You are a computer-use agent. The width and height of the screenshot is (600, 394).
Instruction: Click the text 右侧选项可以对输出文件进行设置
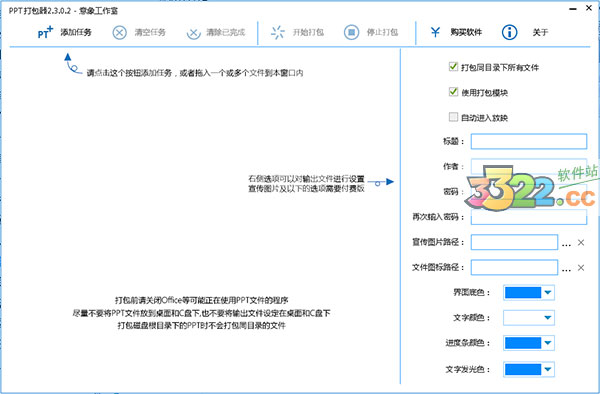(x=306, y=179)
